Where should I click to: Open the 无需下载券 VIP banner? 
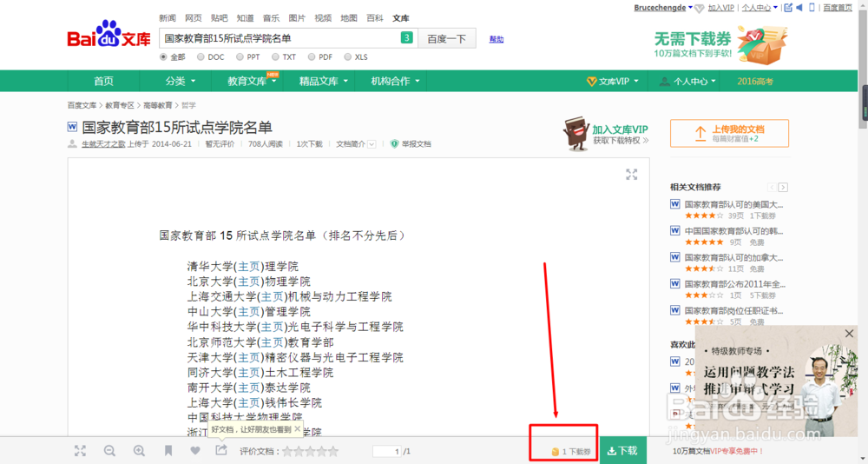(x=720, y=44)
